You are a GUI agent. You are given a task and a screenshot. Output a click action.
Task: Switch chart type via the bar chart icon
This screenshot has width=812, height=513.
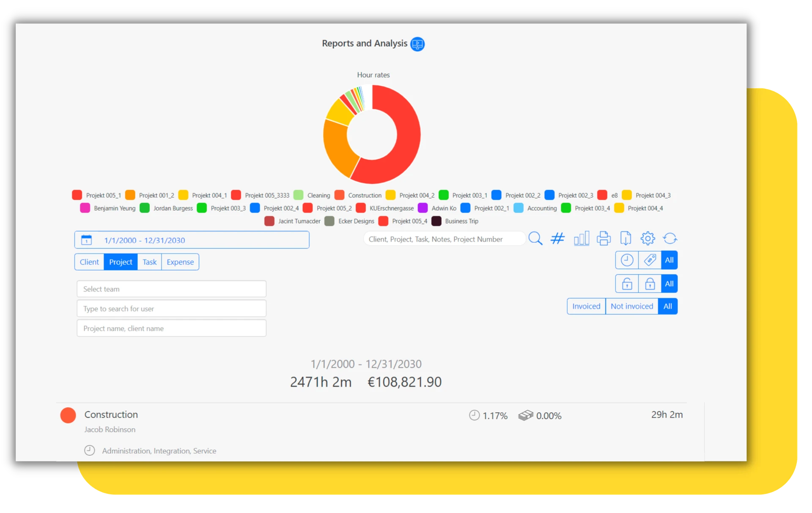tap(582, 238)
